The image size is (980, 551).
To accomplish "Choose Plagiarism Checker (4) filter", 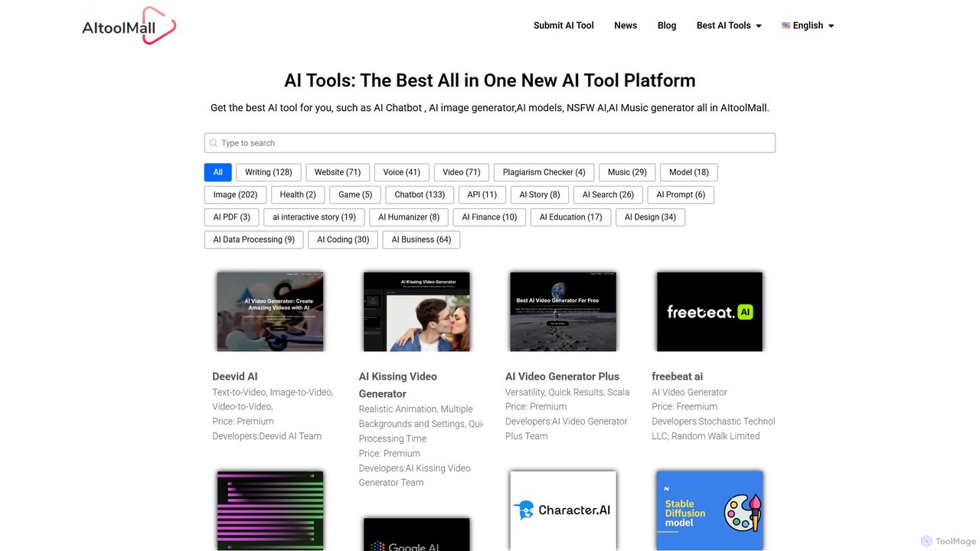I will click(544, 172).
